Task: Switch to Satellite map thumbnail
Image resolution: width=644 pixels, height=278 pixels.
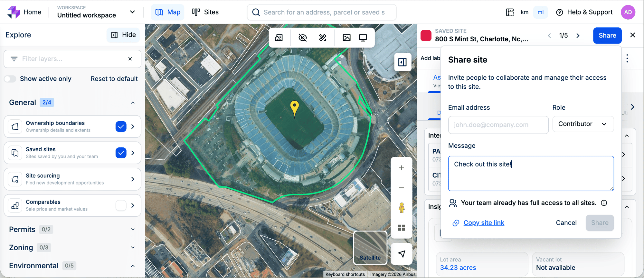Action: pyautogui.click(x=370, y=248)
